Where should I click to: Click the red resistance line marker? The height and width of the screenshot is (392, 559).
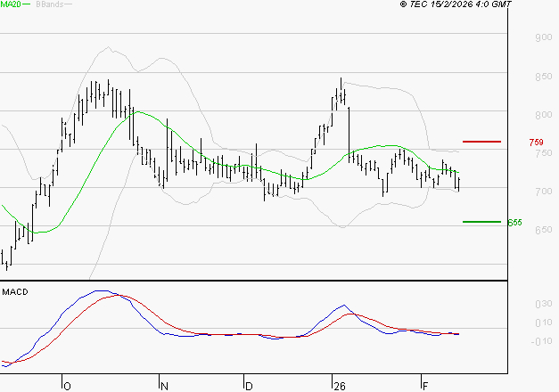[x=482, y=142]
